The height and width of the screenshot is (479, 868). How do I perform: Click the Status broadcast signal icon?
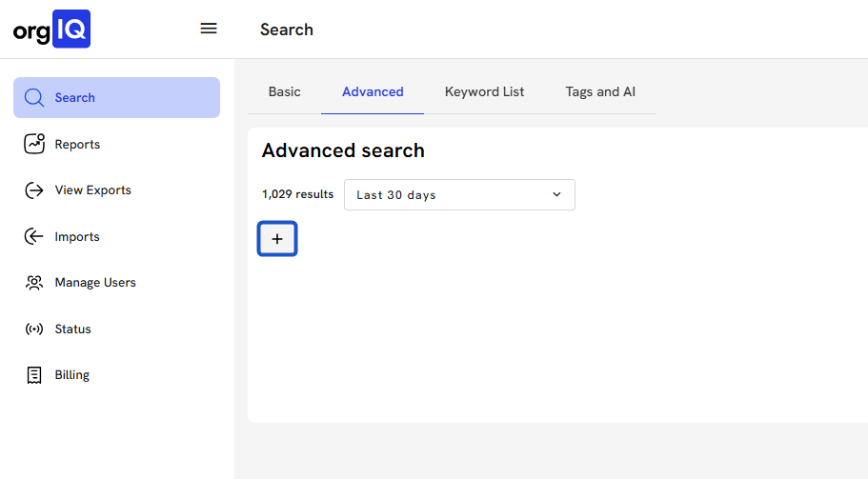pos(34,329)
